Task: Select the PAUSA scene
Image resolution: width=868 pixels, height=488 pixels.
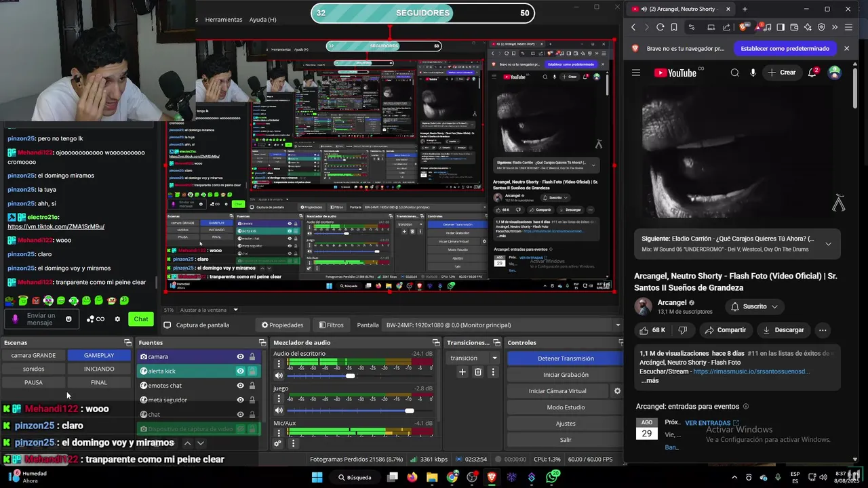Action: (33, 382)
